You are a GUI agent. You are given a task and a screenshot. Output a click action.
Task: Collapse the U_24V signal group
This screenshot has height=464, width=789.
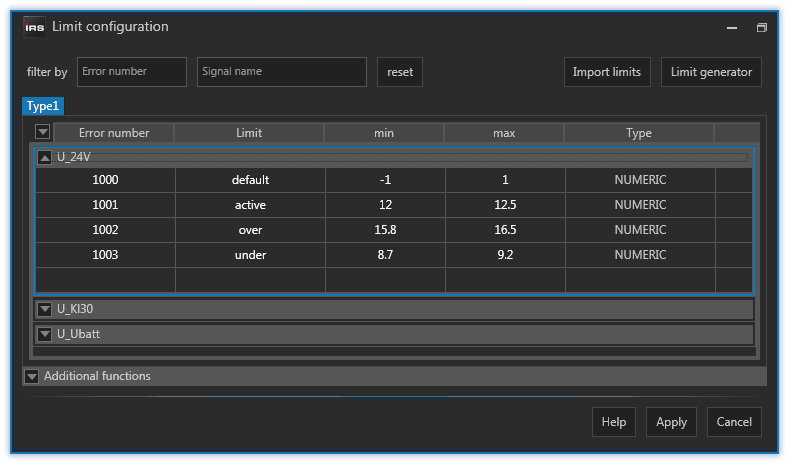click(45, 158)
